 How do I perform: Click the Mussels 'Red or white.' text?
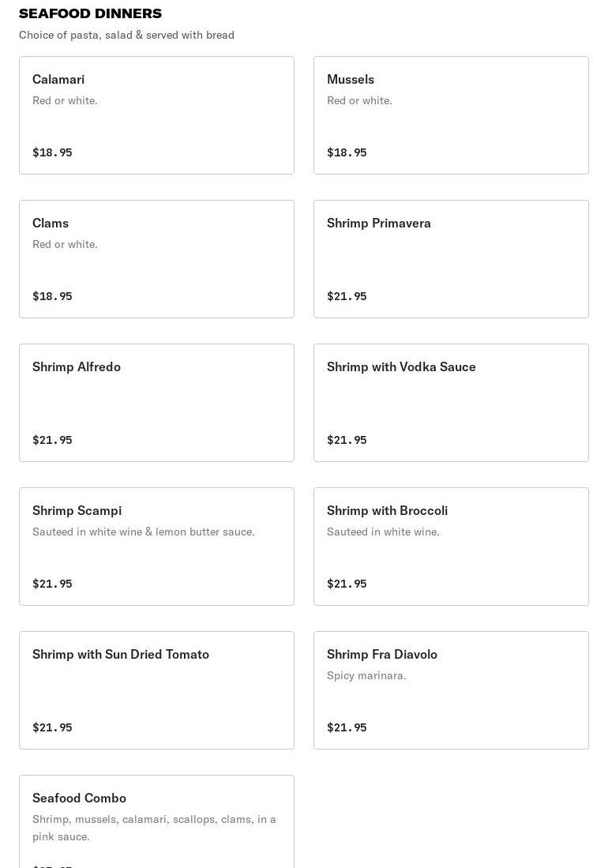click(359, 101)
